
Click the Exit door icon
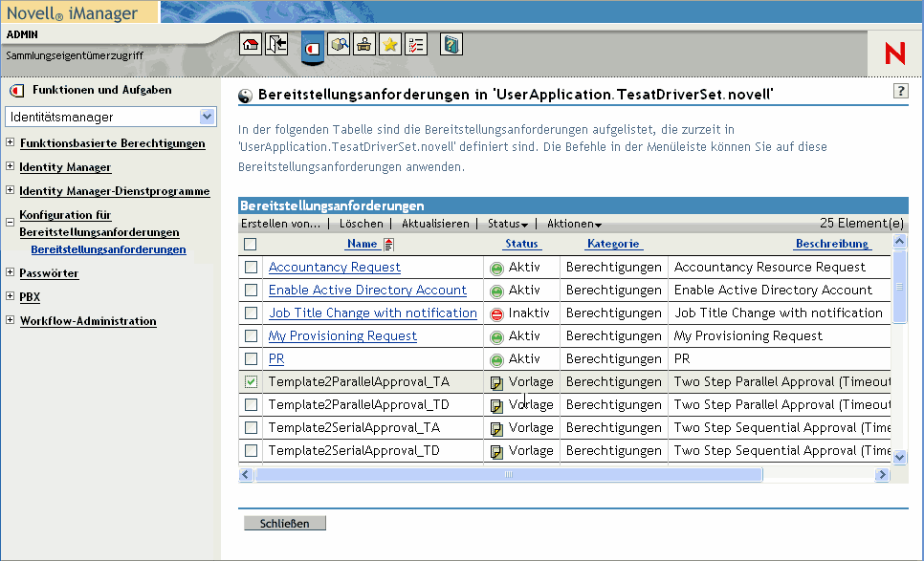tap(276, 44)
